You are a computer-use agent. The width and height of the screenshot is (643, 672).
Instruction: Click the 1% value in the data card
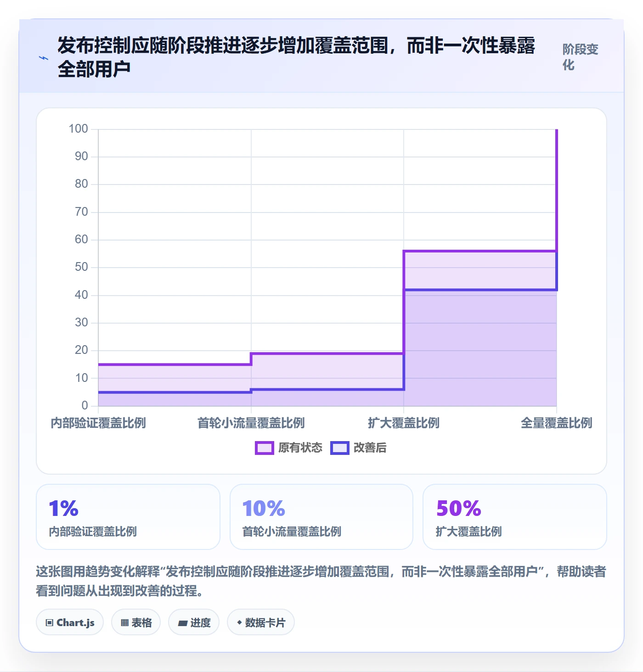[x=63, y=509]
